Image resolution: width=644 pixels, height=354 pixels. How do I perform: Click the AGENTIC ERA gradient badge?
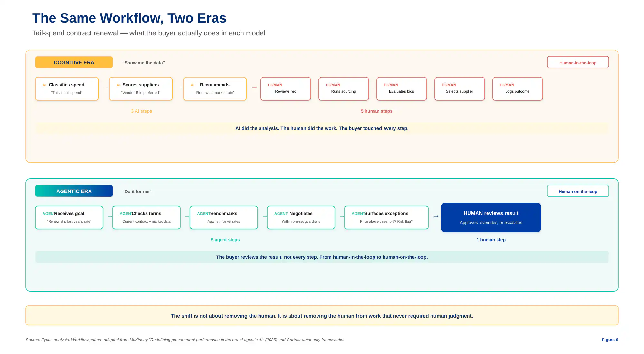click(x=74, y=191)
